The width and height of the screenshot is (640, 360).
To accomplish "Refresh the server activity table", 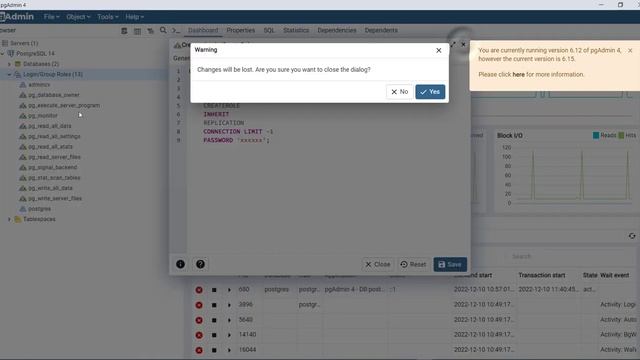I will [x=632, y=236].
